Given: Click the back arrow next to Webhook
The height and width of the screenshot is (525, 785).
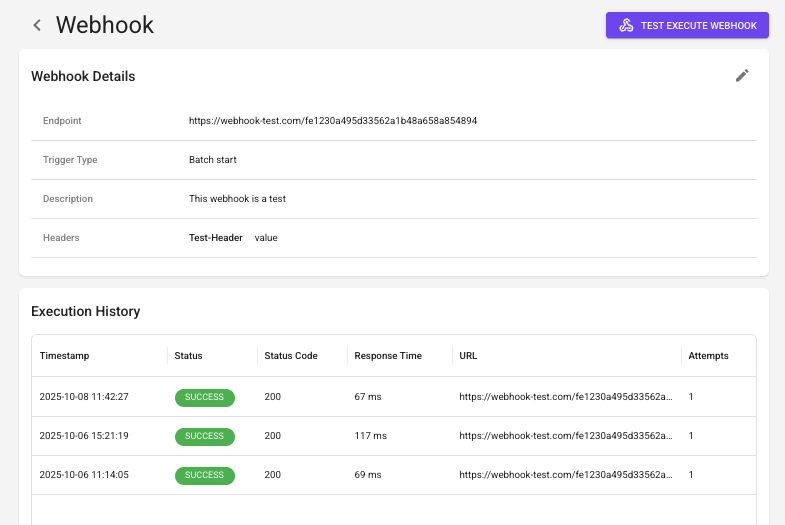Looking at the screenshot, I should coord(37,25).
